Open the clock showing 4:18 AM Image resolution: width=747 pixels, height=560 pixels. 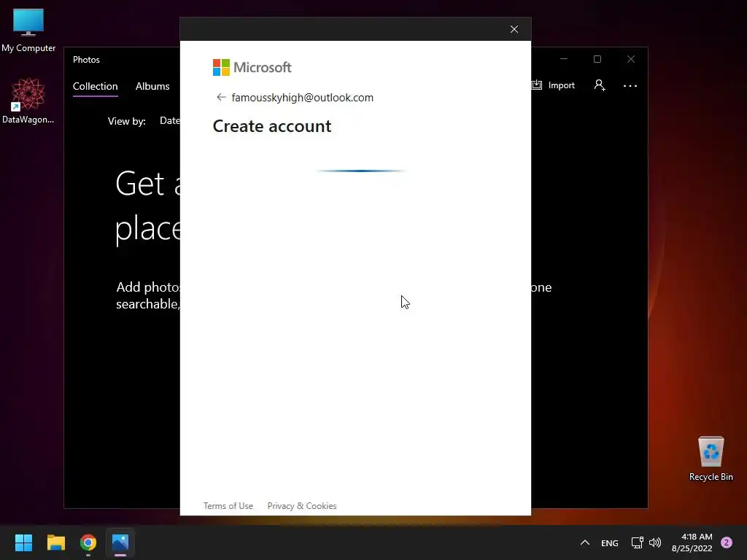692,542
